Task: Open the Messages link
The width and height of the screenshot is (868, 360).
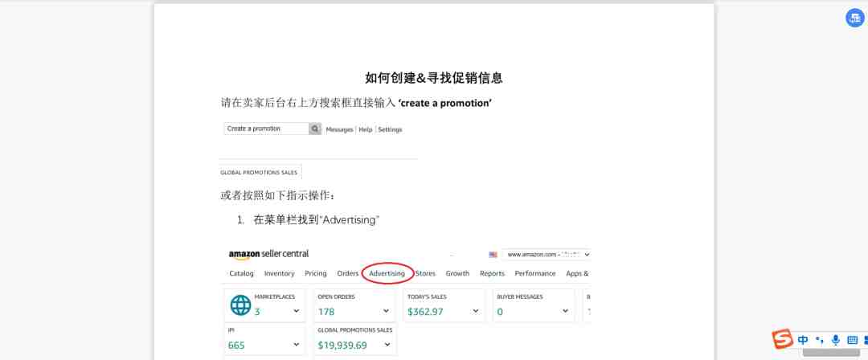Action: pyautogui.click(x=339, y=129)
